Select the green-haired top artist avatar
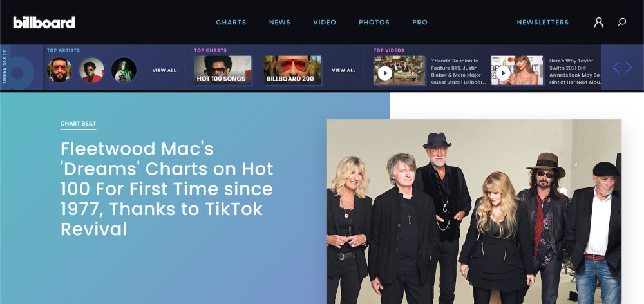Image resolution: width=644 pixels, height=304 pixels. [124, 70]
